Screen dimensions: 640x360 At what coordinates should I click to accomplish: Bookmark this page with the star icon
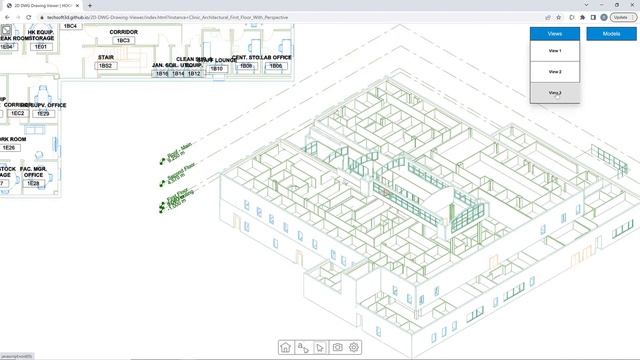click(559, 18)
